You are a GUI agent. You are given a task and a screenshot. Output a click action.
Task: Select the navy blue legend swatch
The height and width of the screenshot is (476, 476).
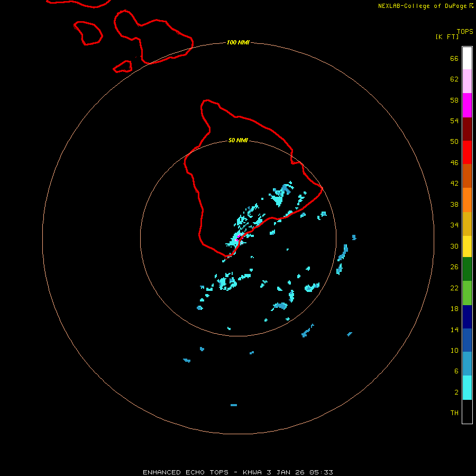(x=467, y=317)
